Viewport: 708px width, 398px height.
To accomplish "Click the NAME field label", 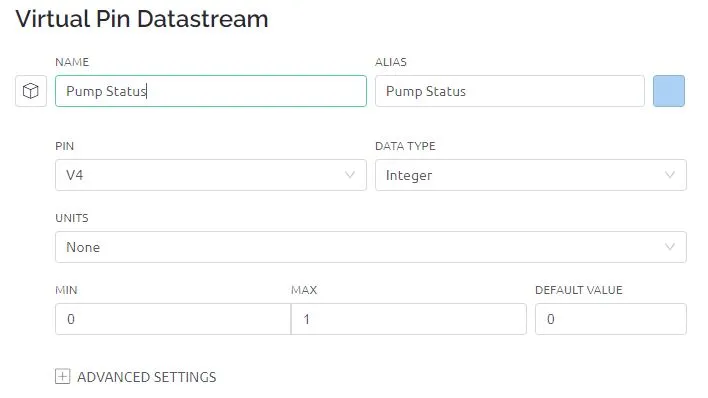I will (x=72, y=62).
